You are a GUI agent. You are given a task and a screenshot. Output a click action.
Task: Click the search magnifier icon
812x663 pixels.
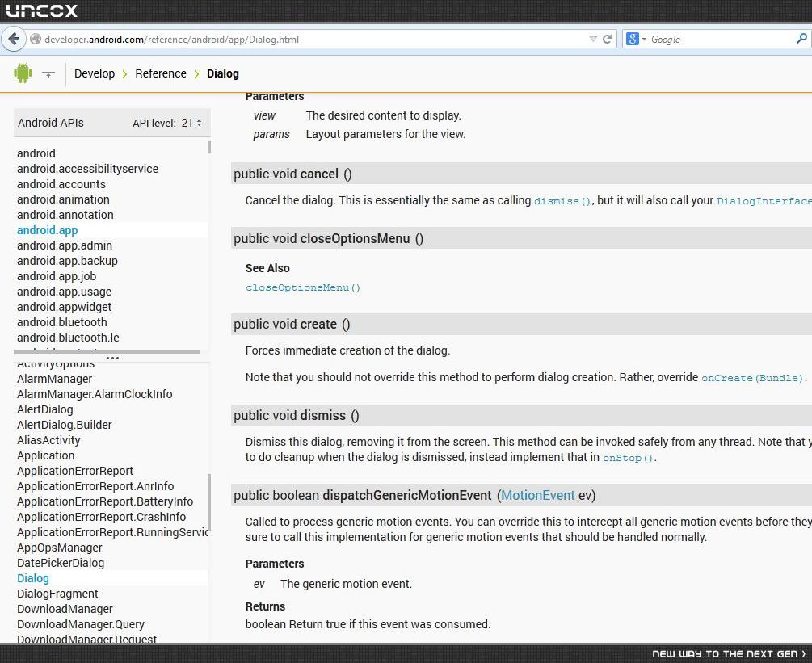click(801, 38)
